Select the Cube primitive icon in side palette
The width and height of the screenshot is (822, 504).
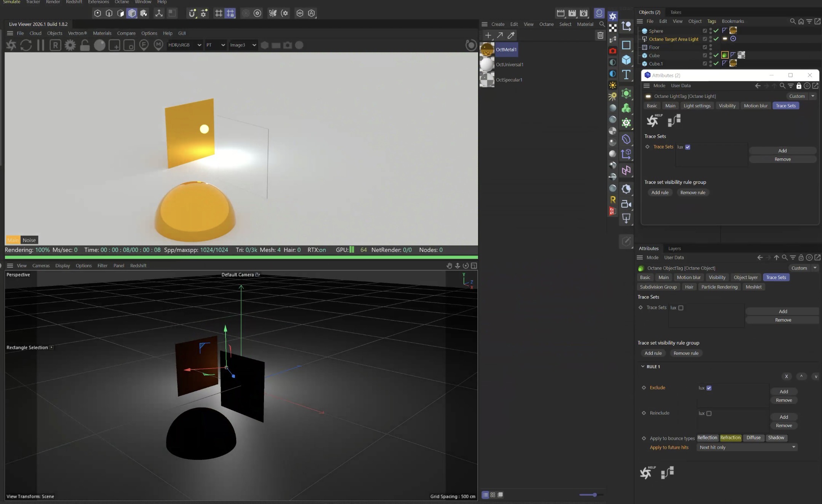[x=626, y=60]
